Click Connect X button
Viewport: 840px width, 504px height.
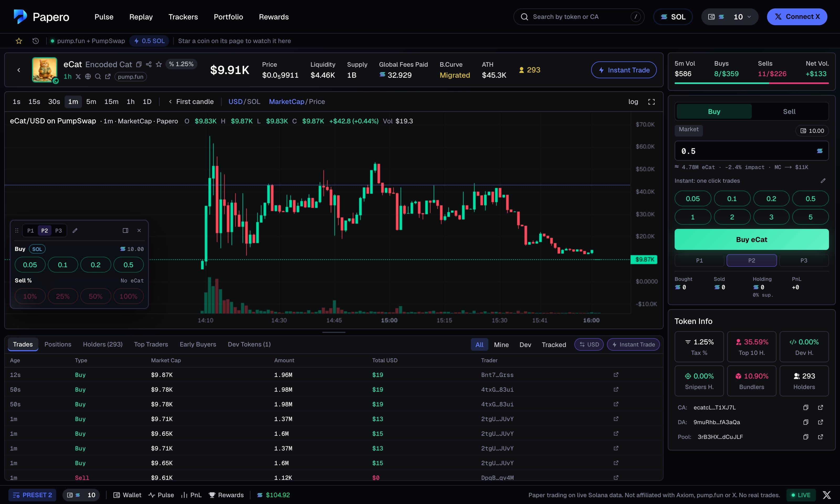tap(797, 17)
